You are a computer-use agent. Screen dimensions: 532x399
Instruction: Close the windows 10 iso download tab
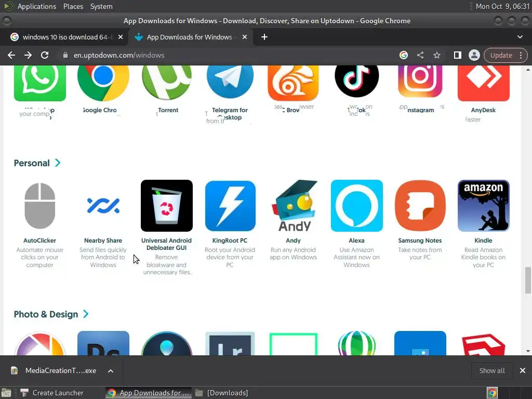point(121,37)
